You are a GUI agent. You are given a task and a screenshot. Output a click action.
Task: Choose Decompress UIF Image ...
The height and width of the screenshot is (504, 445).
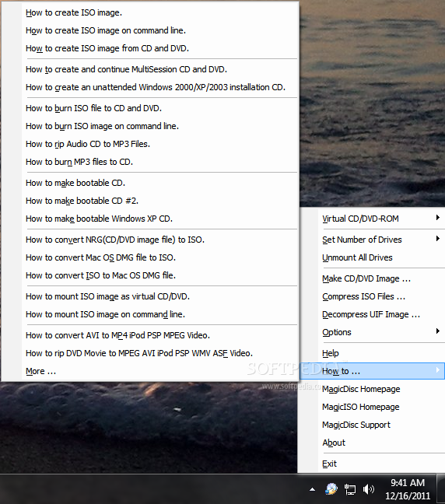click(373, 314)
